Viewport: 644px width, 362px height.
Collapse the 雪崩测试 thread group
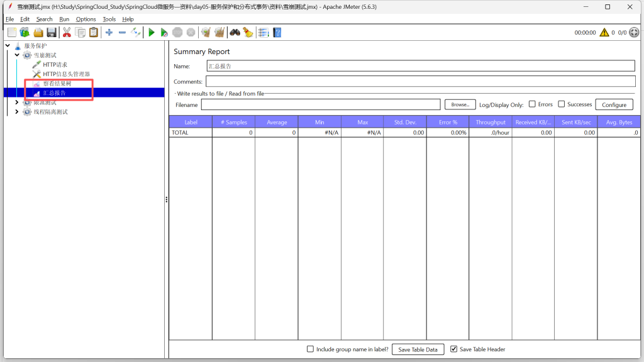pos(17,55)
